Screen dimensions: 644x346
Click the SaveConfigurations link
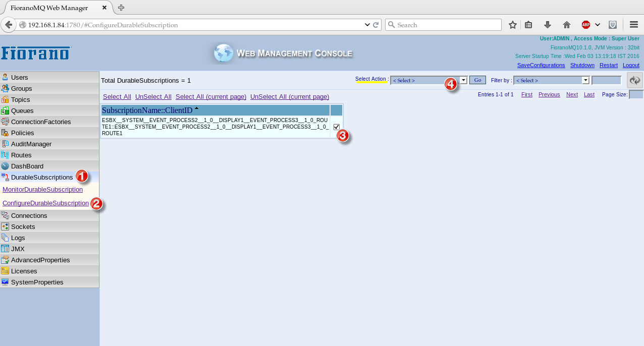541,66
